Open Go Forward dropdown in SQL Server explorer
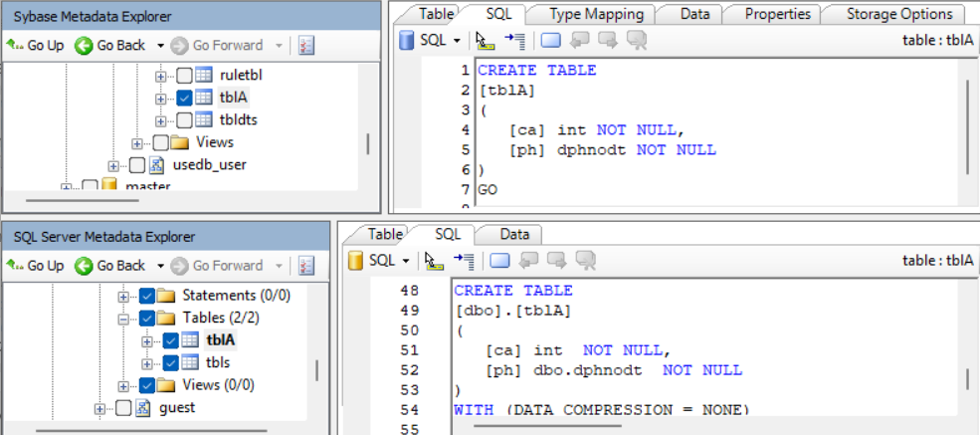980x435 pixels. [x=279, y=266]
